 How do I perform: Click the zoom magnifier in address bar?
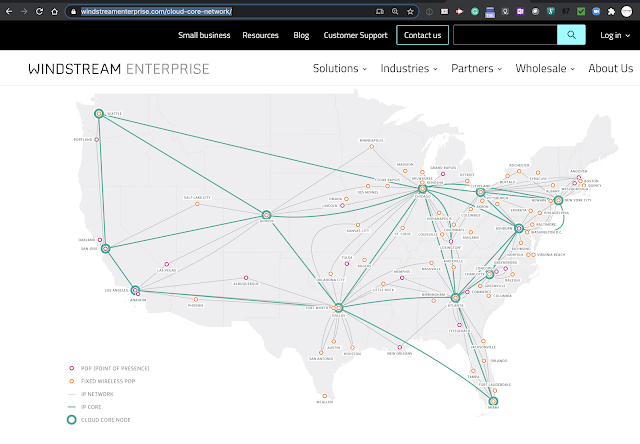pyautogui.click(x=395, y=11)
